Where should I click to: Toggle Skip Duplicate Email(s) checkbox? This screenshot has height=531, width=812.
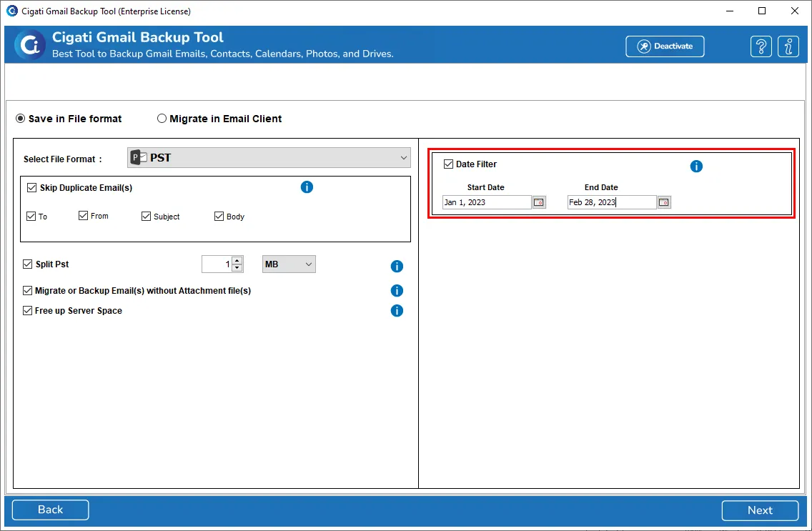31,187
